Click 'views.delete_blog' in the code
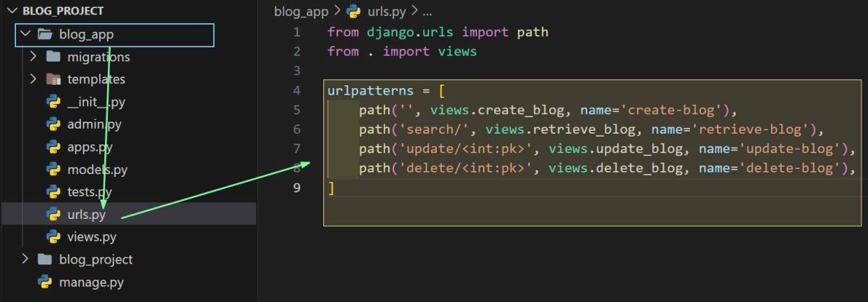This screenshot has width=868, height=302. click(615, 168)
